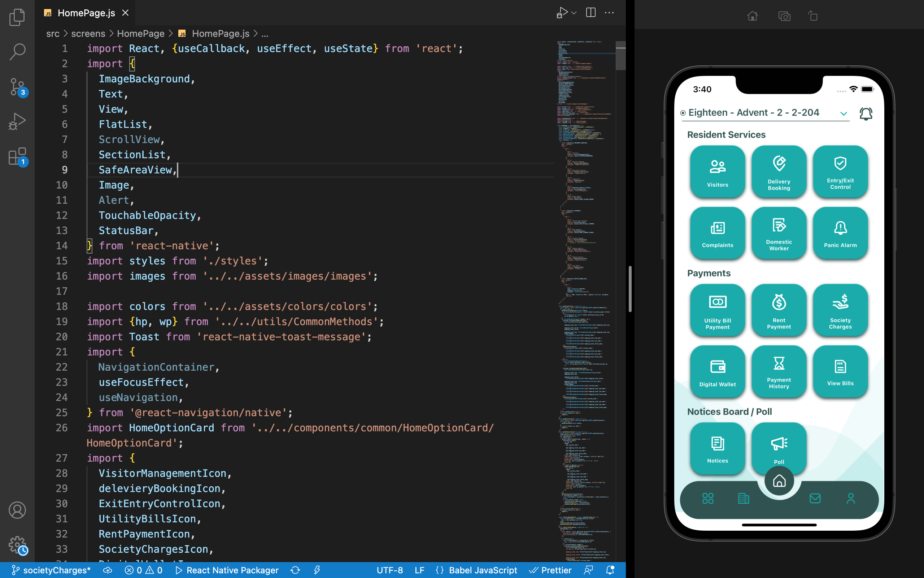Click the cloud publish changes icon
This screenshot has height=578, width=924.
108,570
